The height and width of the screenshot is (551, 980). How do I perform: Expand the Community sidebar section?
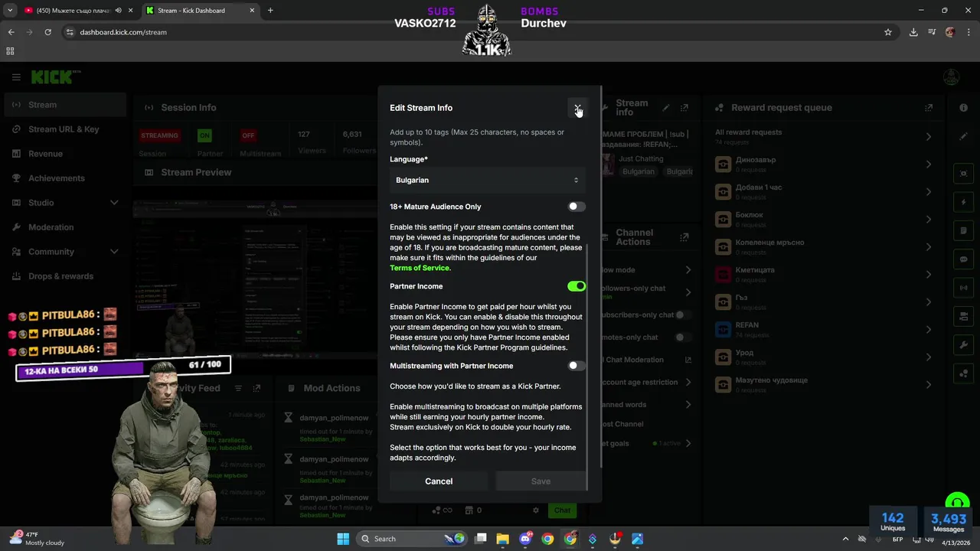(64, 252)
